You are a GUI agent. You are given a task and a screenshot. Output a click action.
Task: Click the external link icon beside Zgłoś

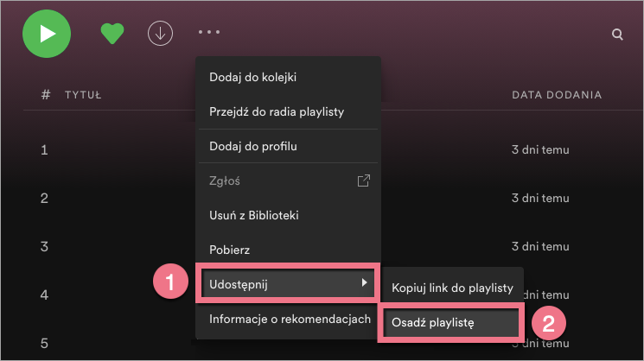364,180
